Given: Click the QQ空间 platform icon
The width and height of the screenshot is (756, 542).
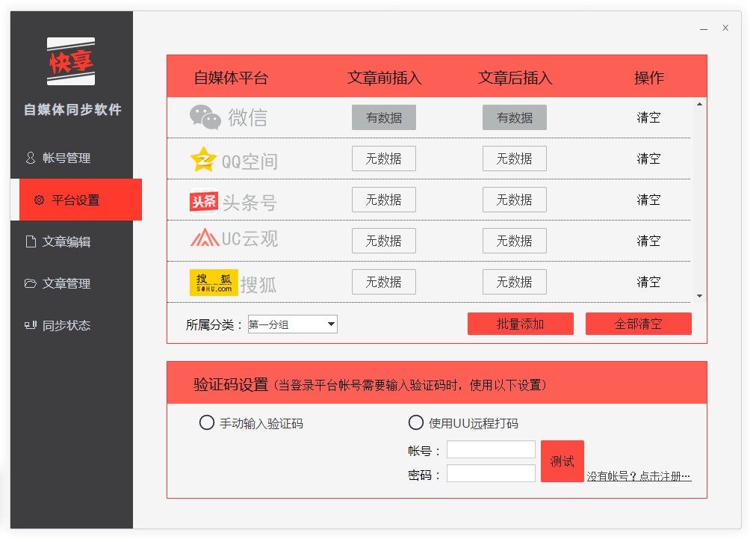Looking at the screenshot, I should [203, 158].
